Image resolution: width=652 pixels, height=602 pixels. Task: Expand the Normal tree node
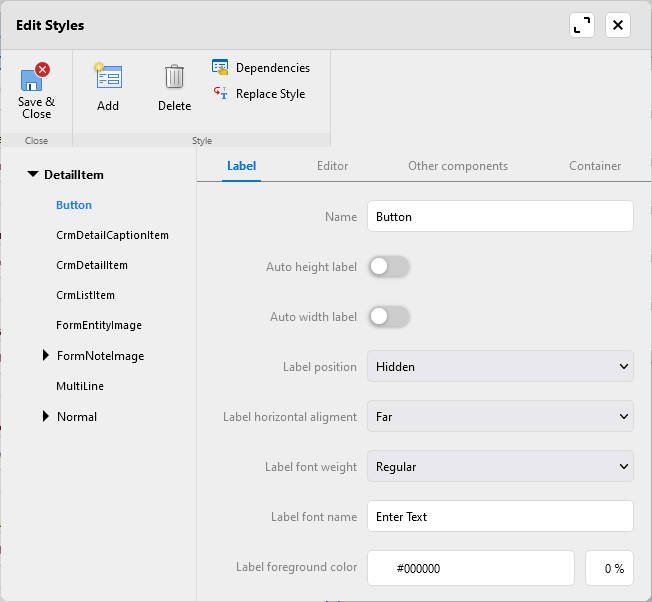click(x=46, y=417)
